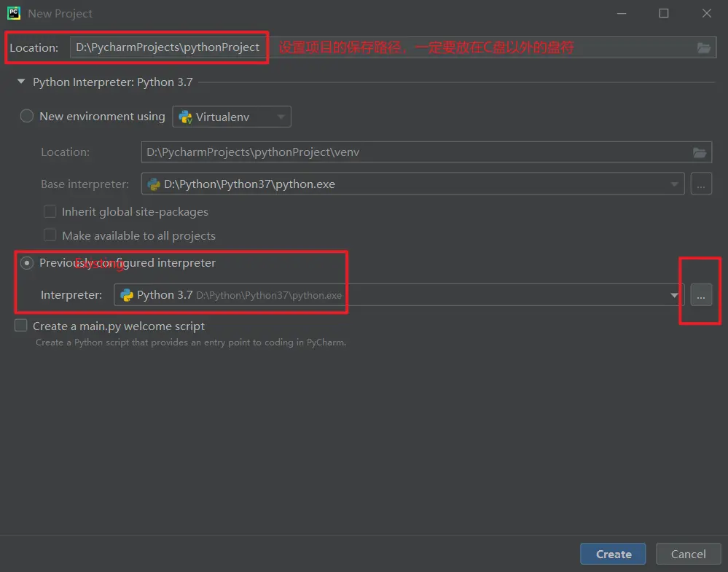Click the Python Interpreter: Python 3.7 heading
The height and width of the screenshot is (572, 728).
click(x=113, y=82)
